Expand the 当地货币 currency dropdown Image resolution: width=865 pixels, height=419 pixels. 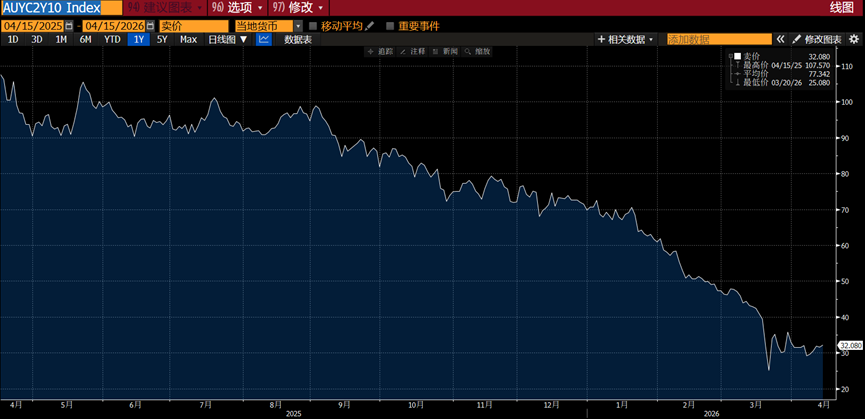coord(298,26)
